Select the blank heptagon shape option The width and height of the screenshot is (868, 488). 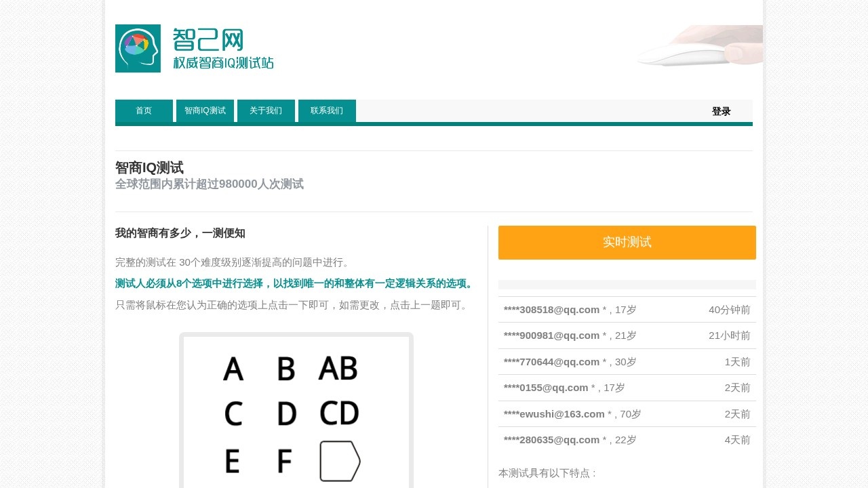point(340,462)
